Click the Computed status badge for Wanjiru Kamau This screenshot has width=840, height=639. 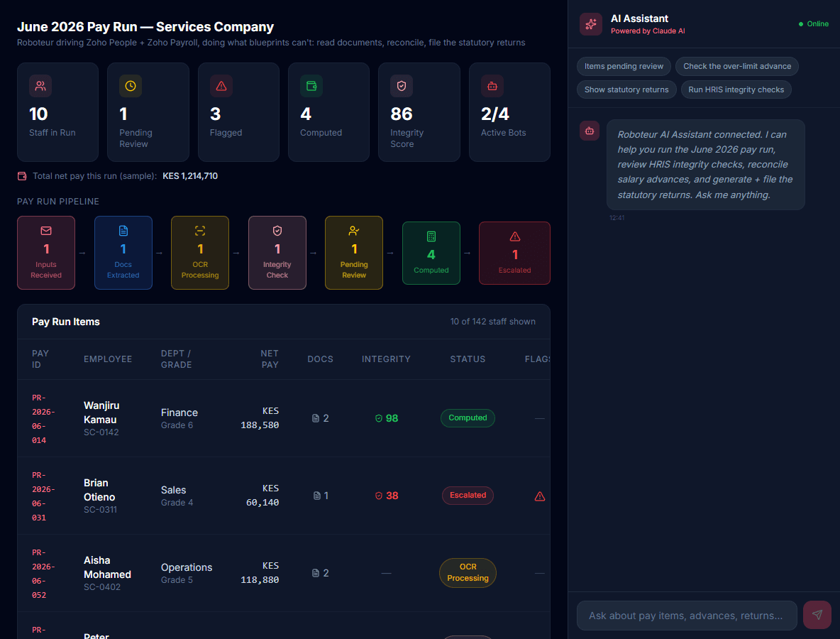pos(468,418)
